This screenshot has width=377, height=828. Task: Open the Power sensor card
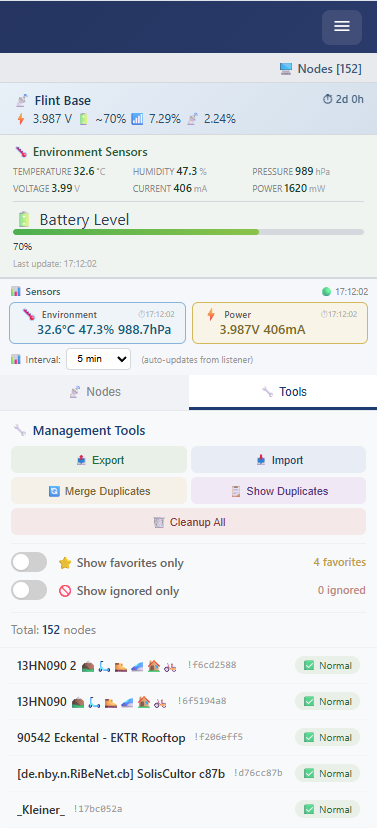point(280,323)
